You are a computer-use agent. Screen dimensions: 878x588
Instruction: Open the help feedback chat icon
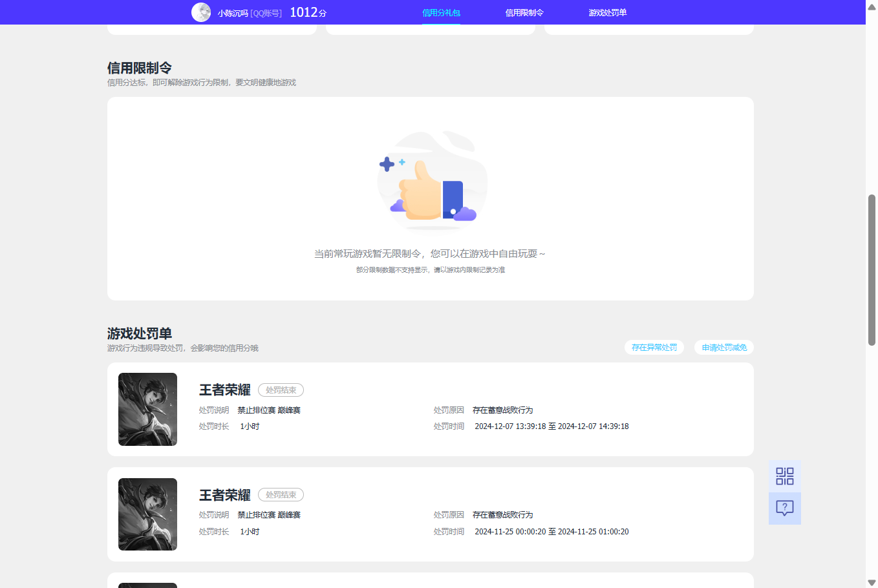[x=784, y=509]
